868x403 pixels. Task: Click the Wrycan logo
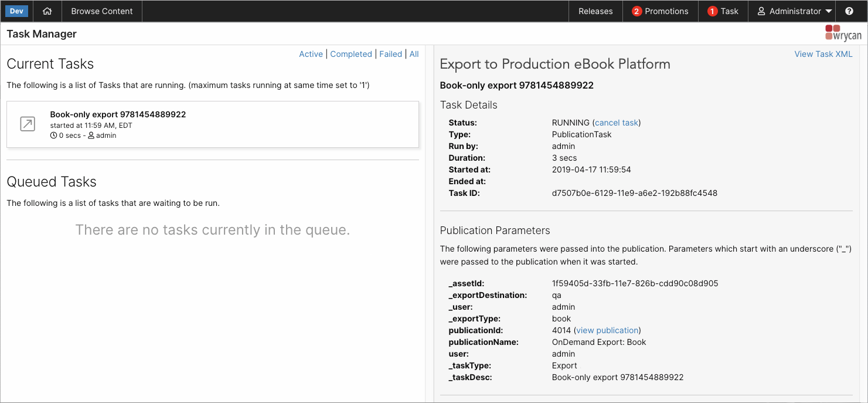(843, 33)
